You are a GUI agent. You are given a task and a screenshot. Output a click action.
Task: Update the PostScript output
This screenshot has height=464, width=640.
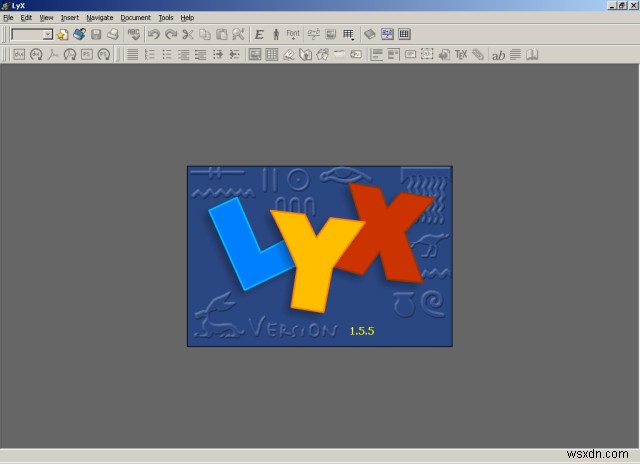(x=104, y=55)
